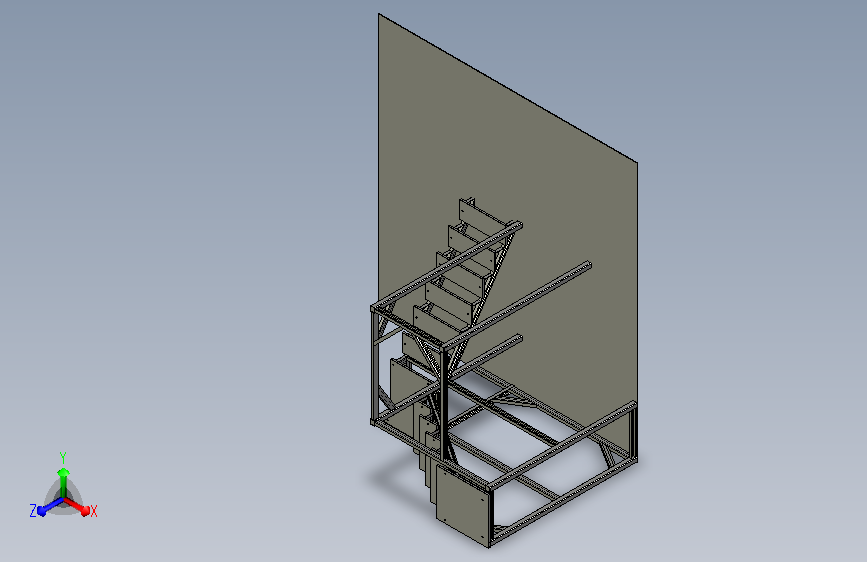Select the green Y label of the triad
867x562 pixels.
[63, 458]
